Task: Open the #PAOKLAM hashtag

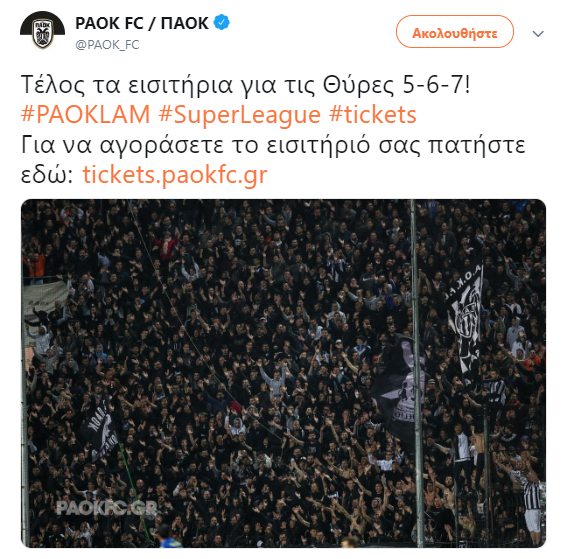Action: pos(86,115)
